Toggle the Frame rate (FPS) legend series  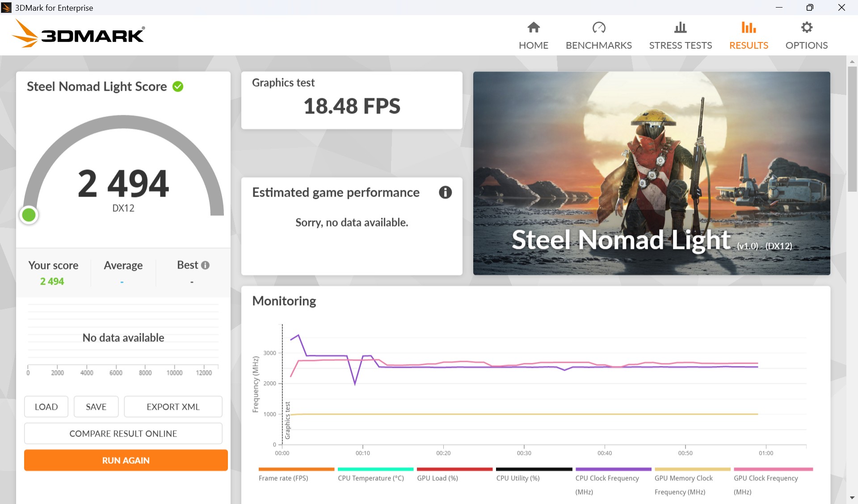coord(283,478)
